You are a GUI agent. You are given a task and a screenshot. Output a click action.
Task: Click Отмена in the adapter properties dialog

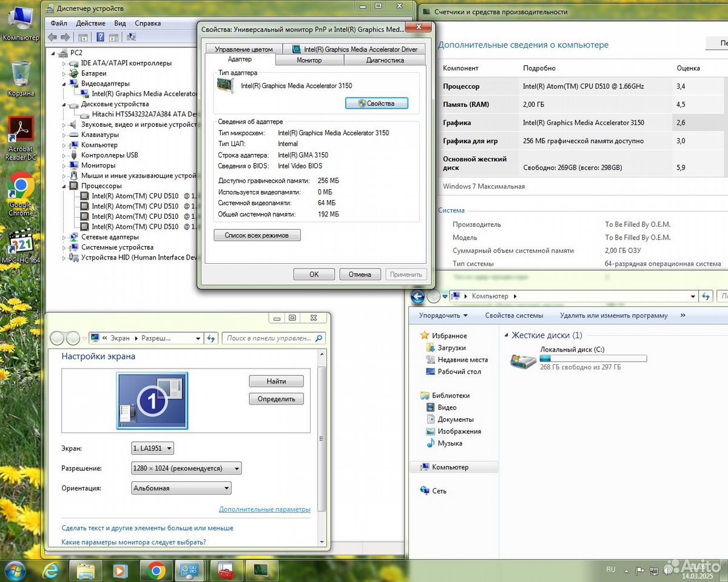click(360, 275)
